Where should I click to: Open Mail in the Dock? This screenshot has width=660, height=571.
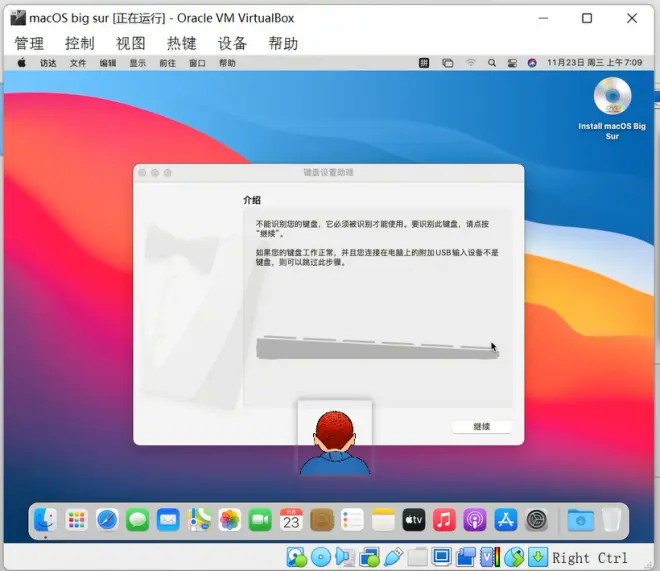pos(168,520)
